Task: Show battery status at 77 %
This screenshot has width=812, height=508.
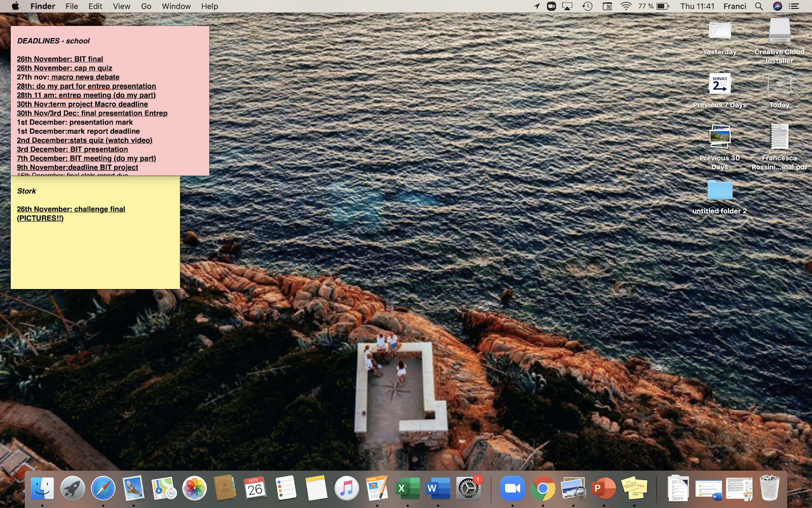Action: (654, 6)
